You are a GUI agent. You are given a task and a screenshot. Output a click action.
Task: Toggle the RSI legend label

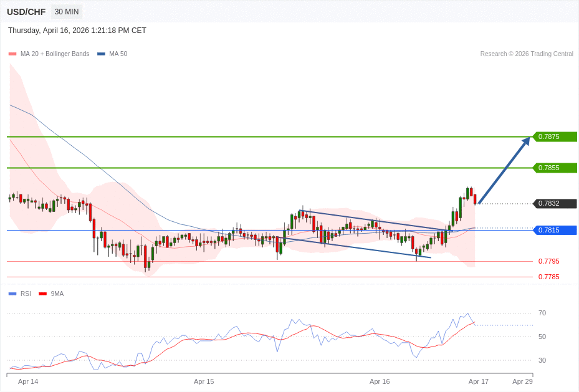(26, 294)
